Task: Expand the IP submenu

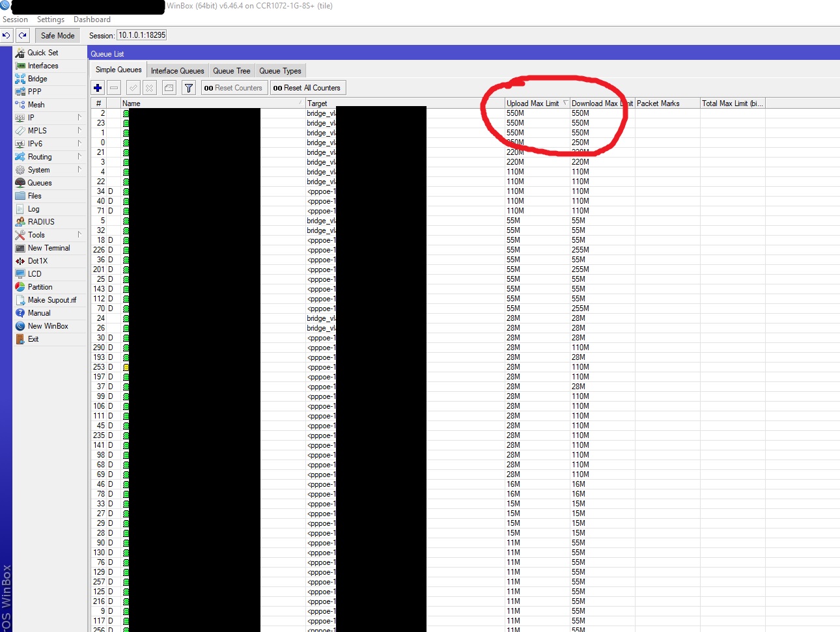Action: click(79, 118)
